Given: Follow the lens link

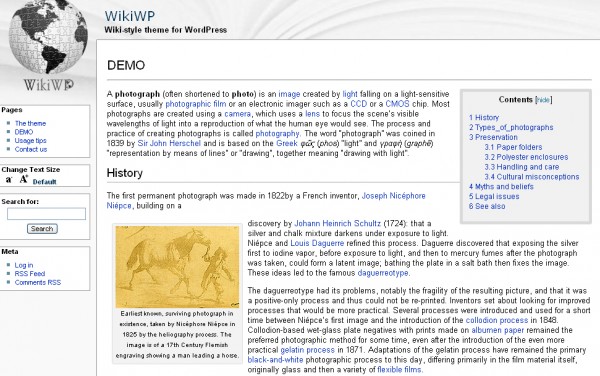Looking at the screenshot, I should click(312, 114).
